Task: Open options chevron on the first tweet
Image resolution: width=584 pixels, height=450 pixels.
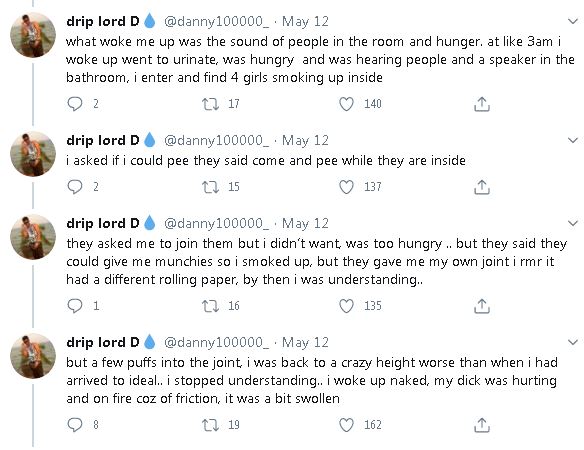Action: point(572,21)
